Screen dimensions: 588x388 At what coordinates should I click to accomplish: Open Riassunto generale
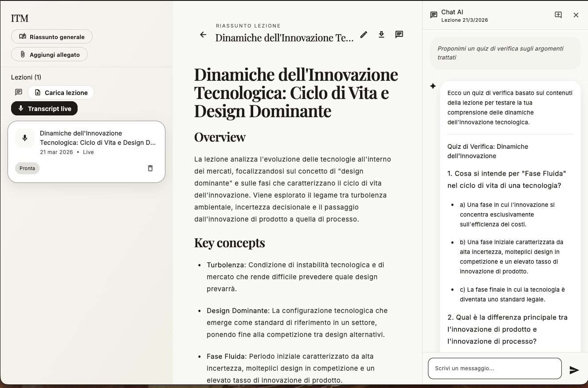click(52, 37)
